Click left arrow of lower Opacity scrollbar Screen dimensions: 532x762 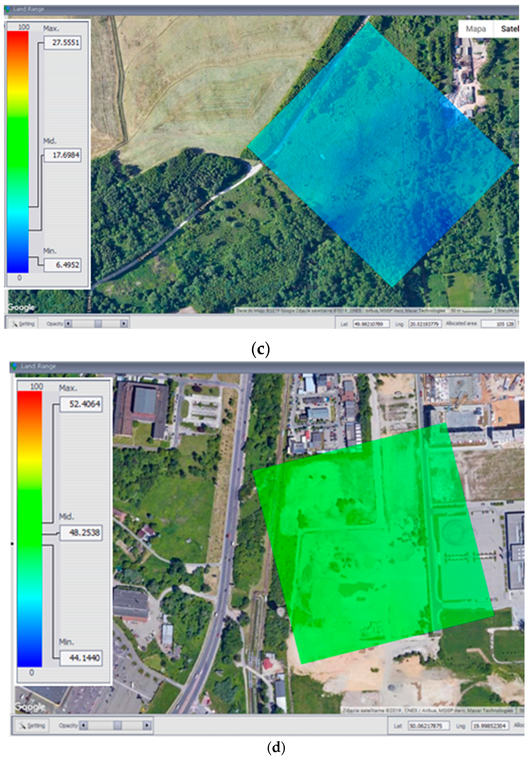[x=84, y=726]
